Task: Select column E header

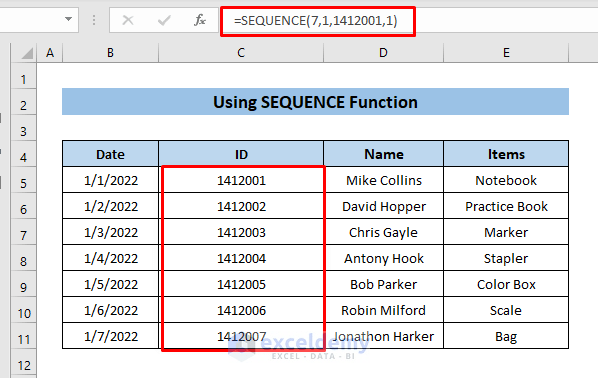Action: point(506,53)
